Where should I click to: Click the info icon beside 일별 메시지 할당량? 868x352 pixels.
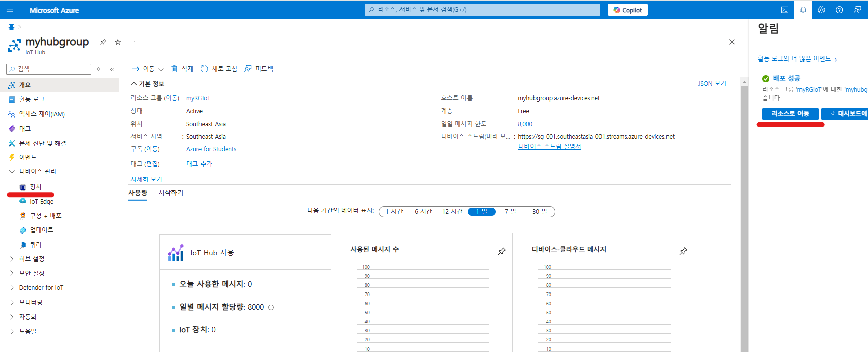[271, 307]
